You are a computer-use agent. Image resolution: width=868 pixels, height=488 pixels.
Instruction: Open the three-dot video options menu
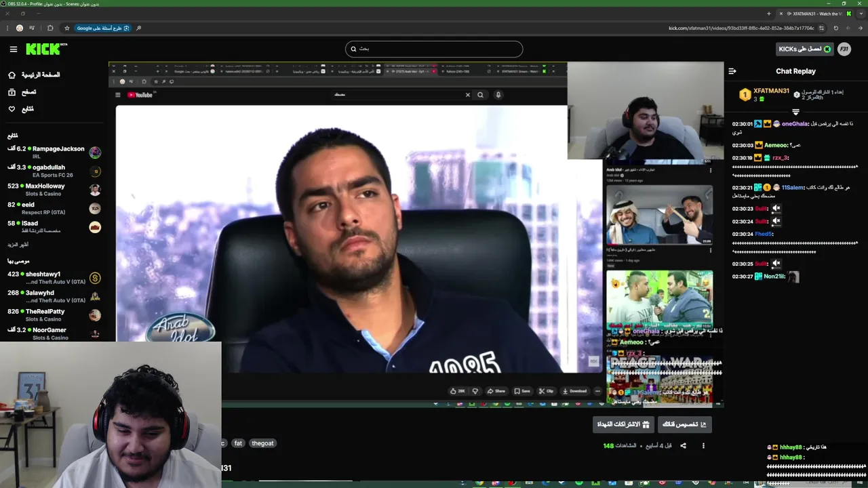coord(703,446)
